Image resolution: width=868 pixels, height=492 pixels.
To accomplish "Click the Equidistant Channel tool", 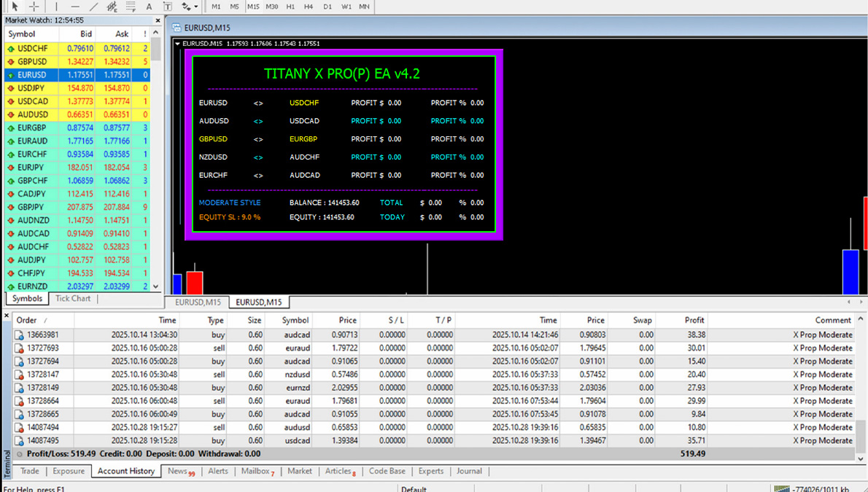I will (x=112, y=7).
